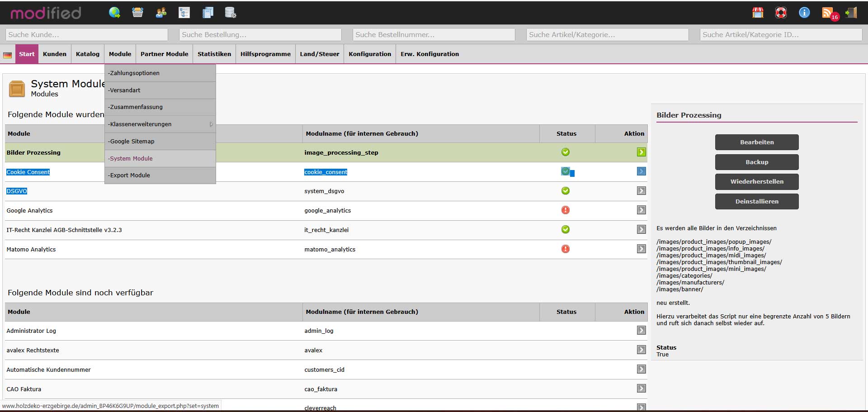Click the exit door logout icon
The width and height of the screenshot is (868, 412).
(x=851, y=13)
